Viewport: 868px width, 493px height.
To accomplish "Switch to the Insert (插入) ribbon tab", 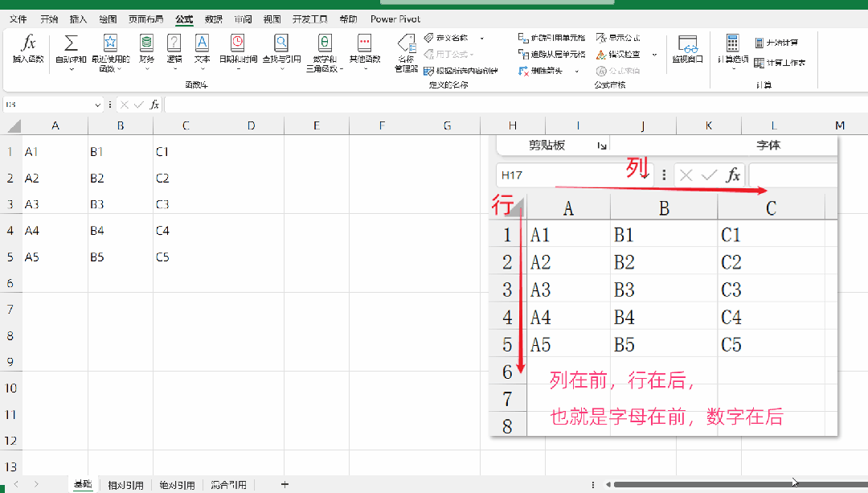I will [78, 18].
